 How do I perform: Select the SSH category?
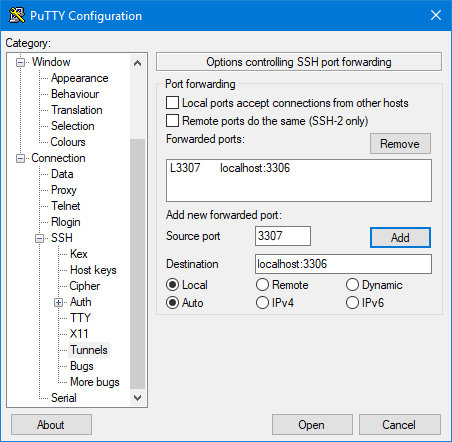62,238
